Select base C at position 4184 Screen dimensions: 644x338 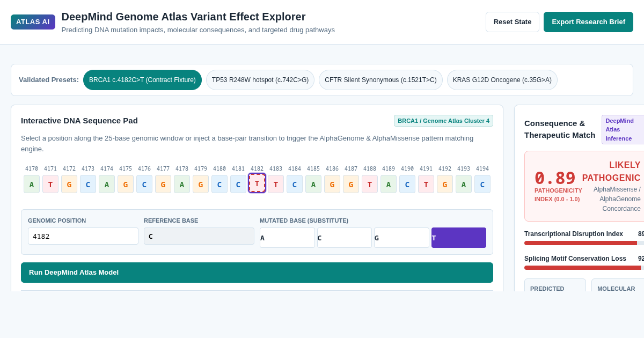tap(295, 184)
